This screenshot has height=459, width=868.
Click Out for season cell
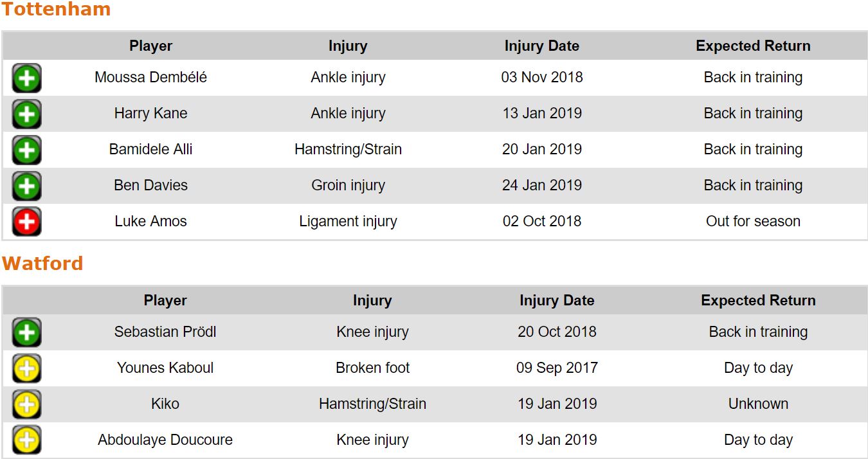pos(753,222)
